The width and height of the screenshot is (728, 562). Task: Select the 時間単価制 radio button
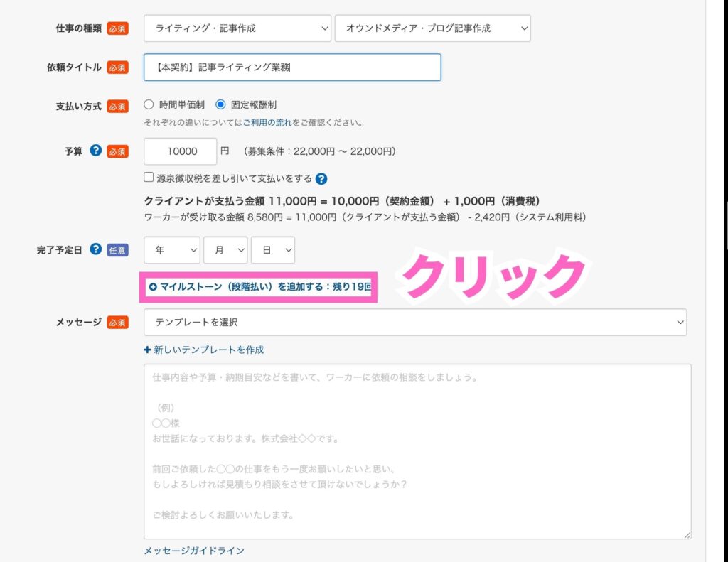tap(149, 104)
